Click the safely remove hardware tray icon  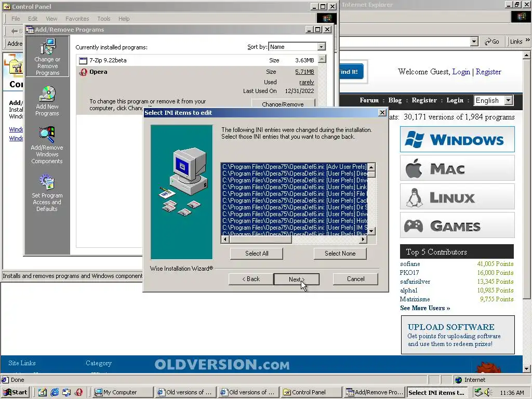(x=478, y=392)
